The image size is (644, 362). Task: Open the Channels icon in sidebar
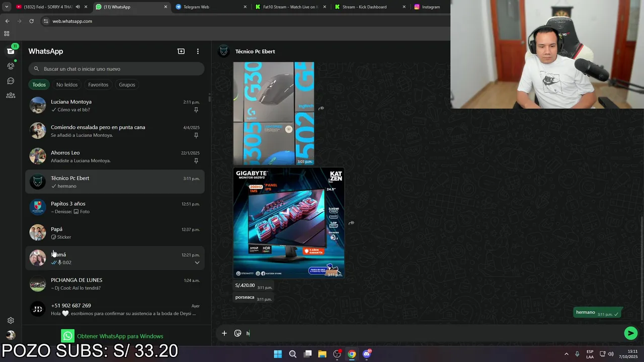click(x=11, y=80)
